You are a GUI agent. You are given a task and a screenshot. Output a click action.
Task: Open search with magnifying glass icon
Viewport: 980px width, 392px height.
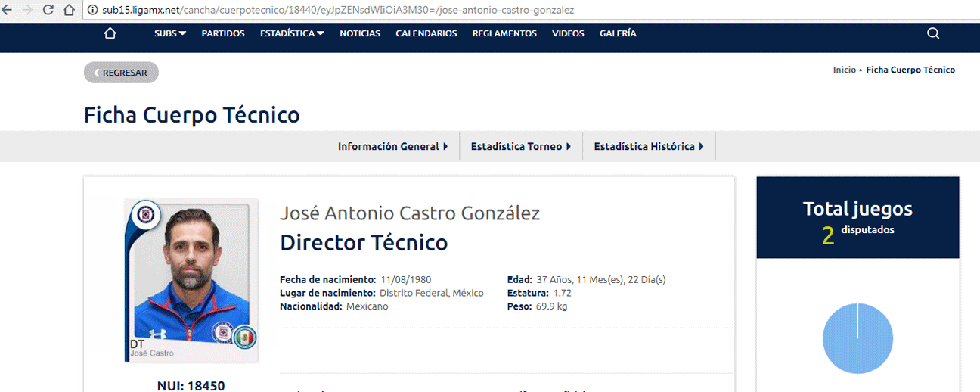[932, 33]
